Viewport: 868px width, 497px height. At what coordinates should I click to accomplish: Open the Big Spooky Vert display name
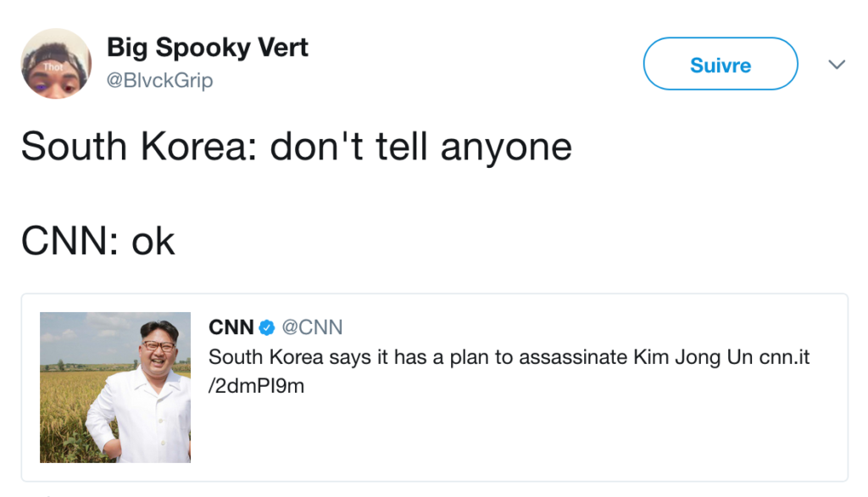pos(208,47)
